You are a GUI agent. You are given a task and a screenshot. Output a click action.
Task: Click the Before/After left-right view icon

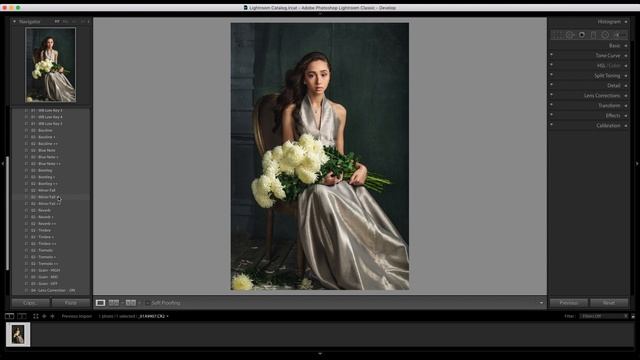(x=114, y=303)
